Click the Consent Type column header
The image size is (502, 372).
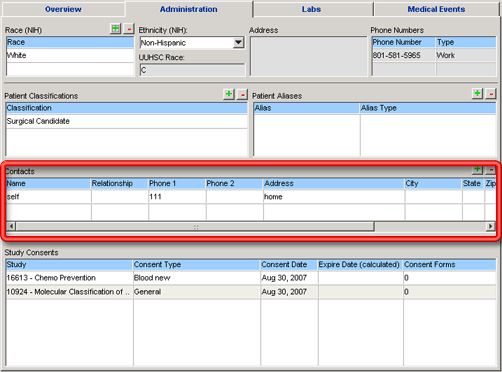click(197, 265)
